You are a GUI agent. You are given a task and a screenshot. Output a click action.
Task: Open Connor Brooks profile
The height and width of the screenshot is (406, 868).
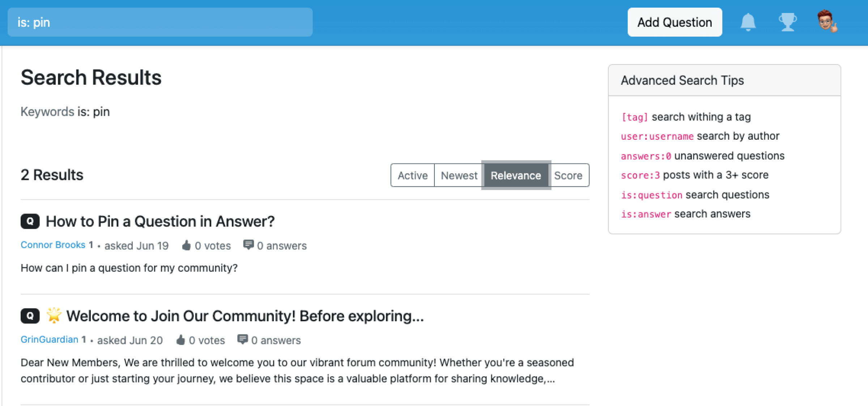point(53,245)
